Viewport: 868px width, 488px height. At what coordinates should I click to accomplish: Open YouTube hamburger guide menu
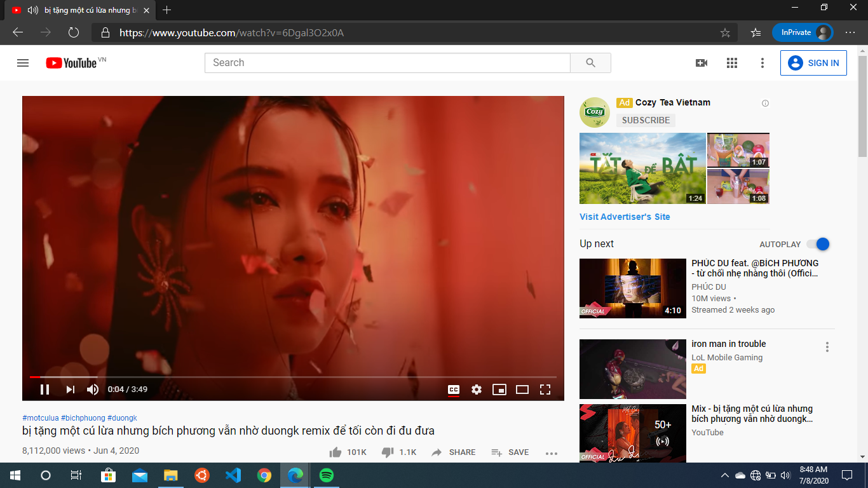23,63
